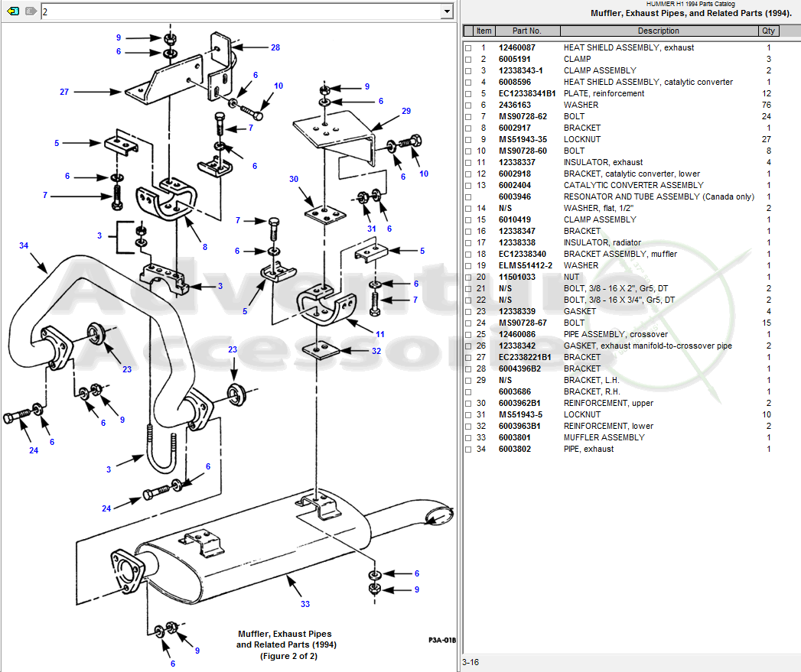The width and height of the screenshot is (801, 672).
Task: Check the box for part 12338343-1
Action: (x=468, y=71)
